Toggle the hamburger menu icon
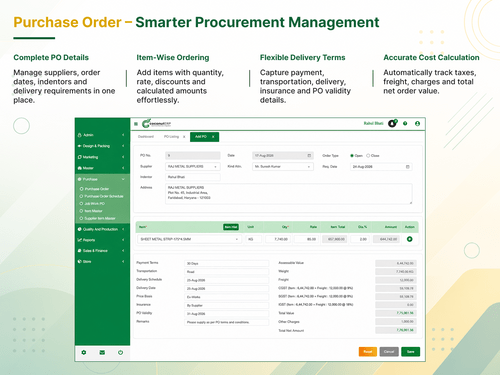Image resolution: width=500 pixels, height=375 pixels. [x=136, y=124]
